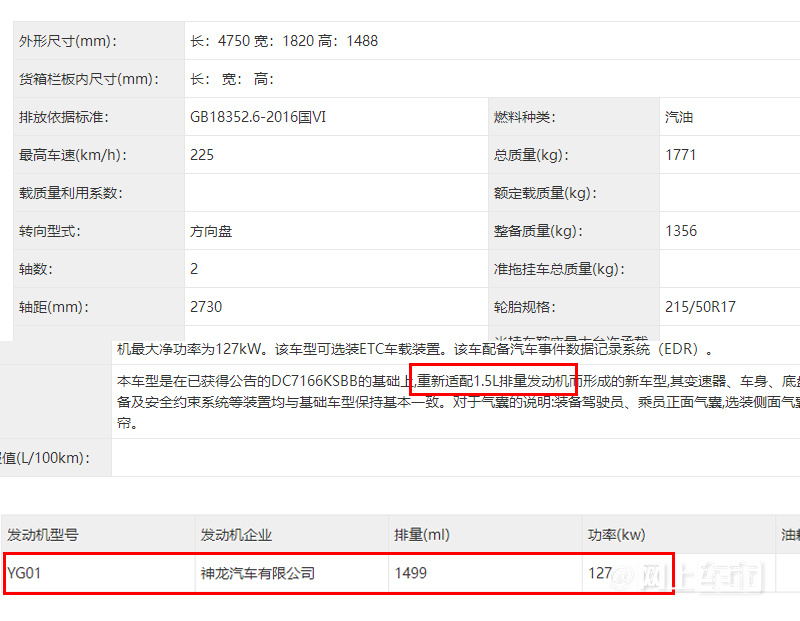Viewport: 800px width, 621px height.
Task: Select the 轴数 label
Action: pos(36,269)
